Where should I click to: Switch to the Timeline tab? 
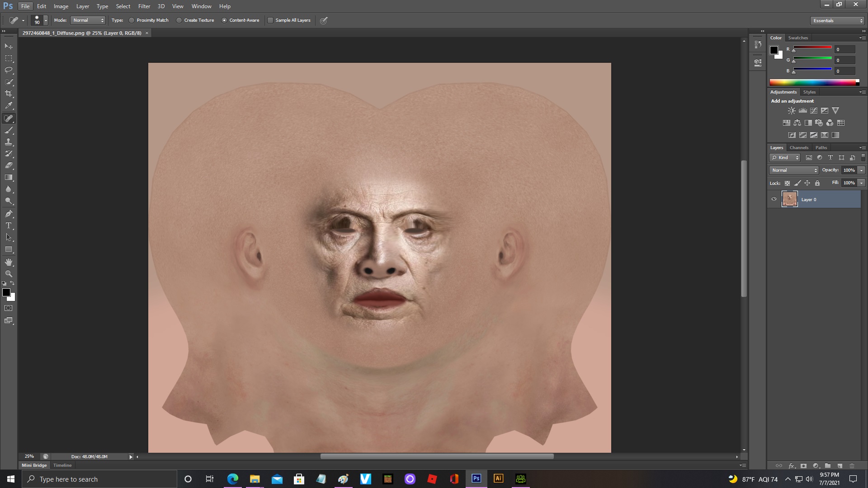tap(62, 465)
